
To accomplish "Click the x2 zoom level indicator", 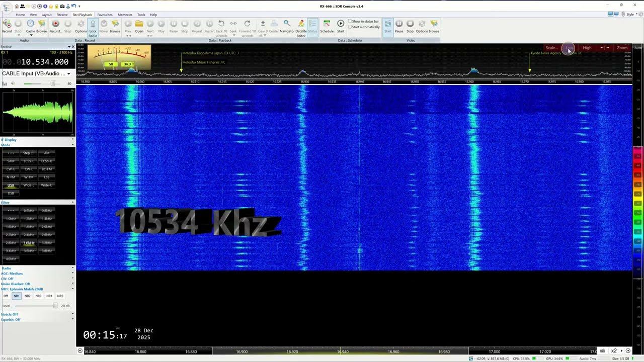I will [x=614, y=351].
